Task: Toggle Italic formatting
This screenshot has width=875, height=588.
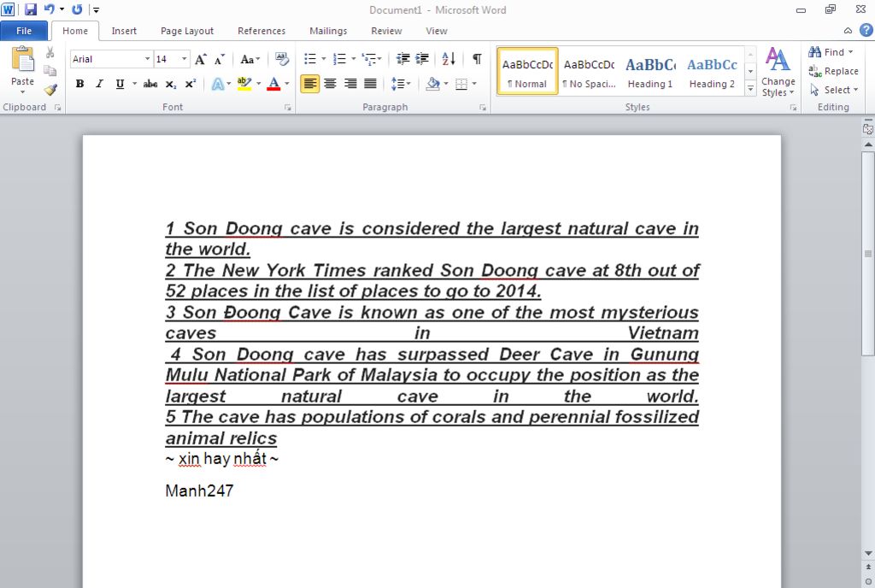Action: point(99,84)
